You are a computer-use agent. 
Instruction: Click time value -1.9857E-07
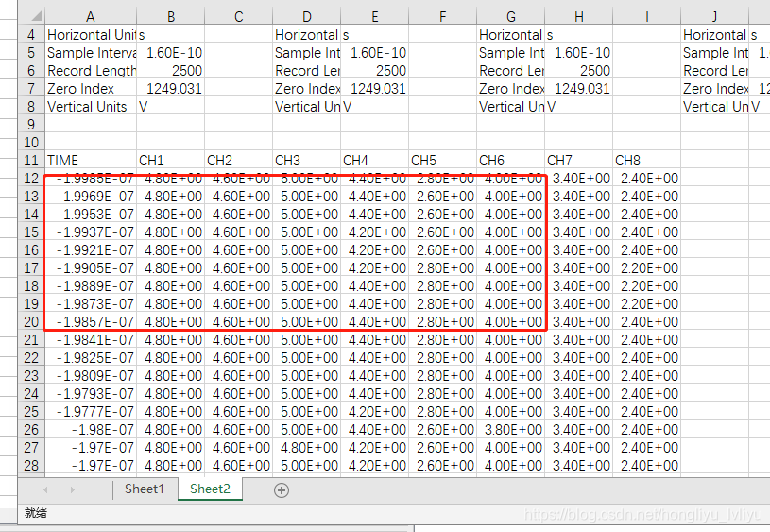pos(91,322)
